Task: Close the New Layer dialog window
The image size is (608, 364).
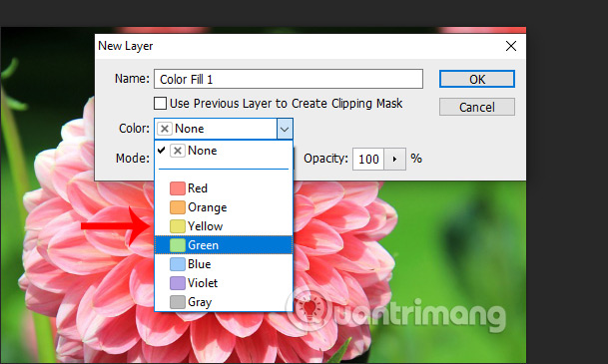Action: tap(511, 46)
